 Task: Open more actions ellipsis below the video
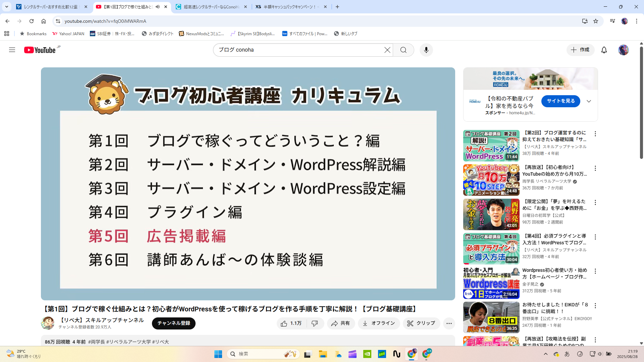pyautogui.click(x=449, y=323)
